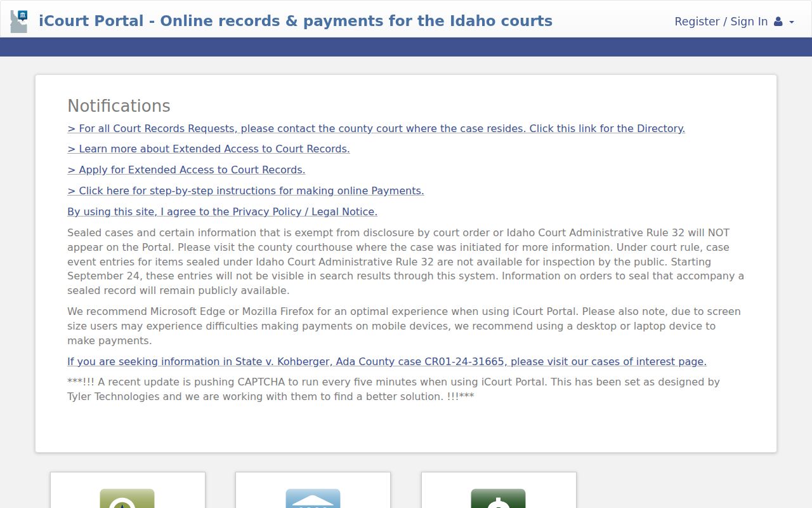Viewport: 812px width, 508px height.
Task: Open the Privacy Policy / Legal Notice link
Action: (222, 211)
